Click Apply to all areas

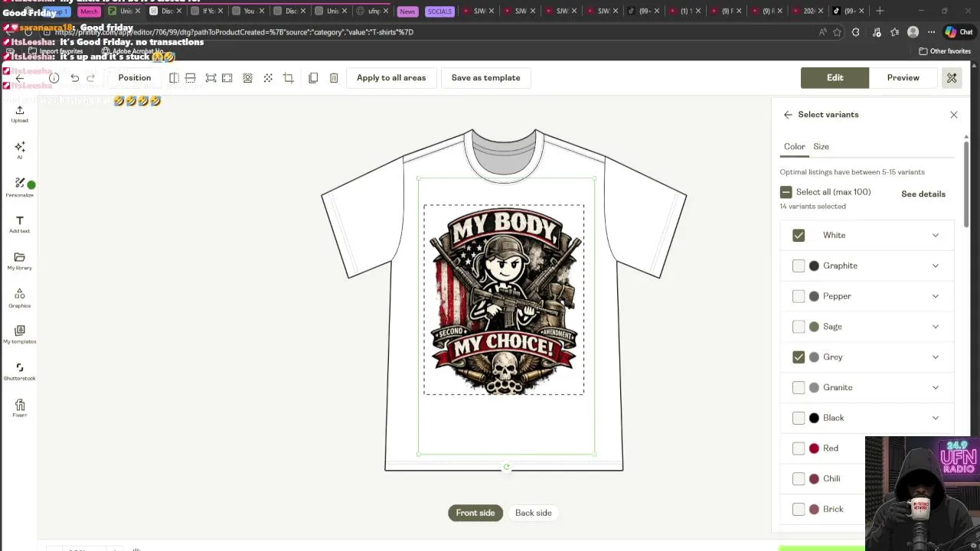click(391, 78)
